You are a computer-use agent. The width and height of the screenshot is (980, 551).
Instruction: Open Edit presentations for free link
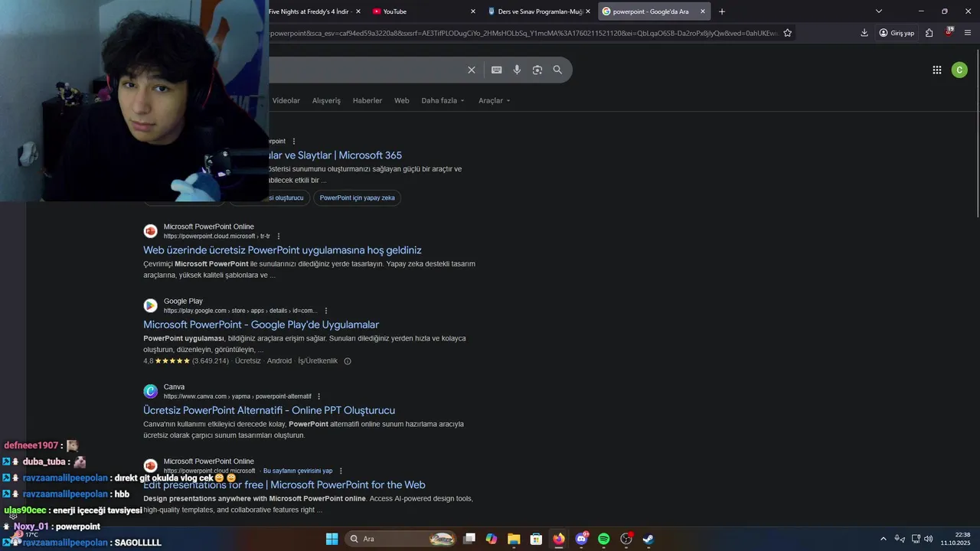tap(284, 484)
